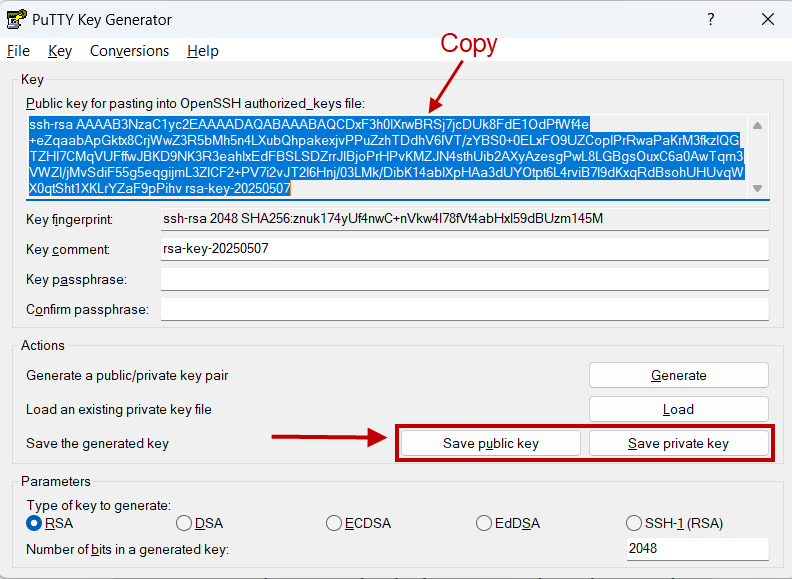This screenshot has height=579, width=792.
Task: Click 'Load an existing private key file' text
Action: click(x=119, y=409)
